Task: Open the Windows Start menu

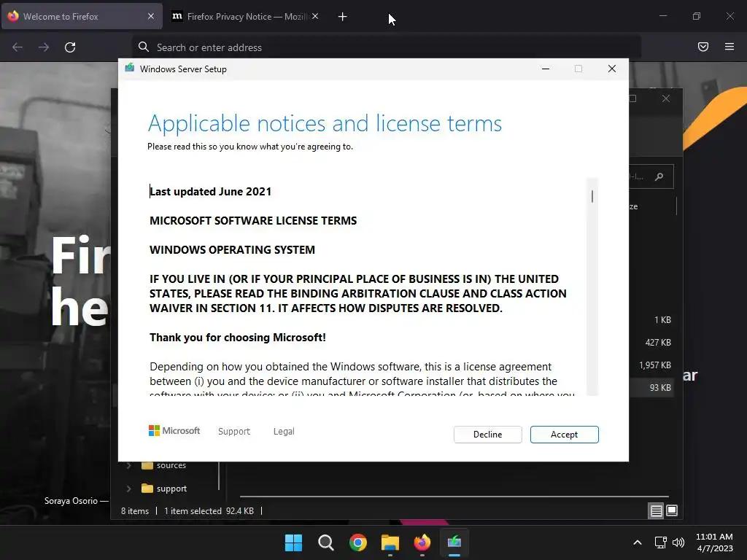Action: 293,542
